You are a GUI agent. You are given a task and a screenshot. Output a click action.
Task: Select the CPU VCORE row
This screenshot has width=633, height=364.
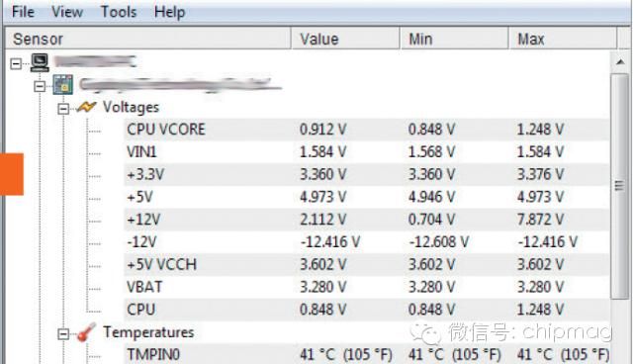coord(367,130)
